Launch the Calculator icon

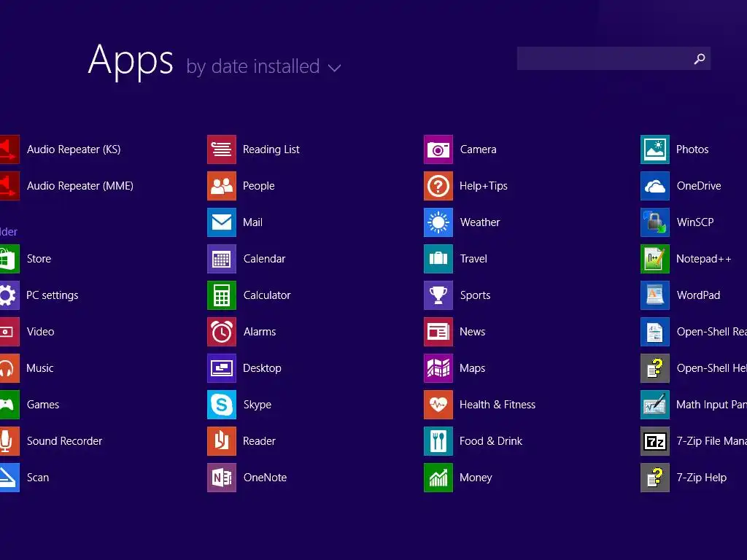(x=222, y=295)
